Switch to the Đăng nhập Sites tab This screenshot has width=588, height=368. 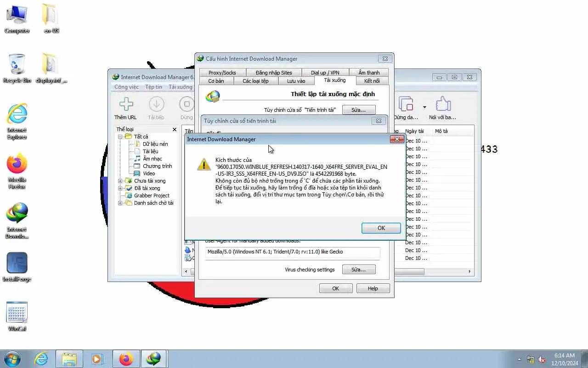point(274,73)
